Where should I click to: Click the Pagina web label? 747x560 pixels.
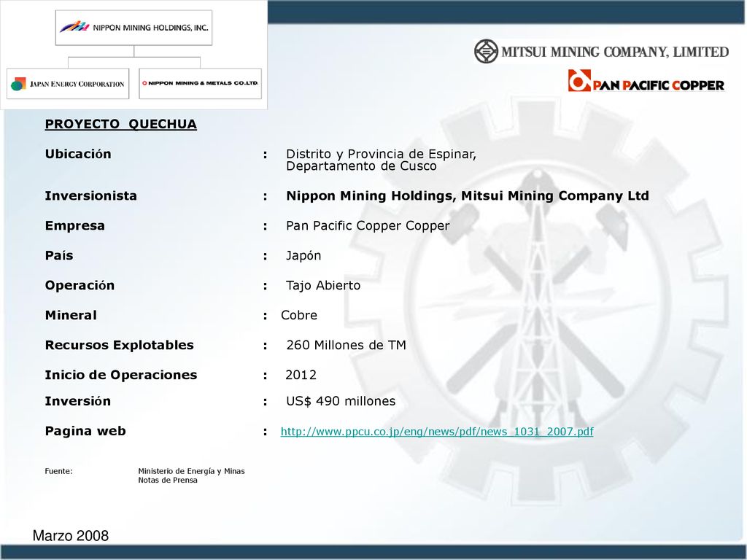85,432
